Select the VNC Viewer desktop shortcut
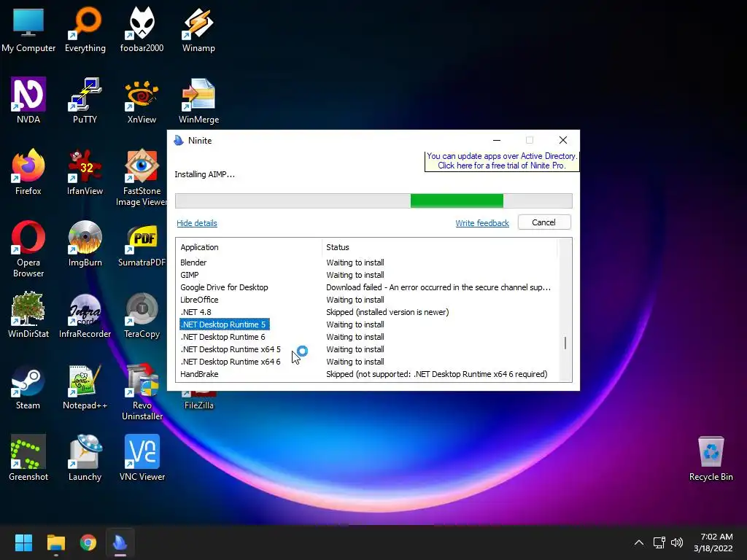The height and width of the screenshot is (560, 747). tap(142, 458)
